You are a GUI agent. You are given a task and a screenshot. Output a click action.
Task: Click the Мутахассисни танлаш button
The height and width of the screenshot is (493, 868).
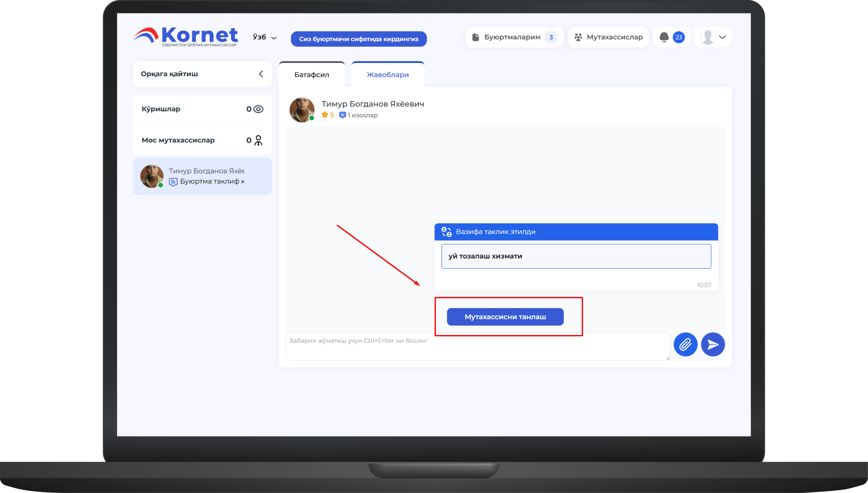505,317
